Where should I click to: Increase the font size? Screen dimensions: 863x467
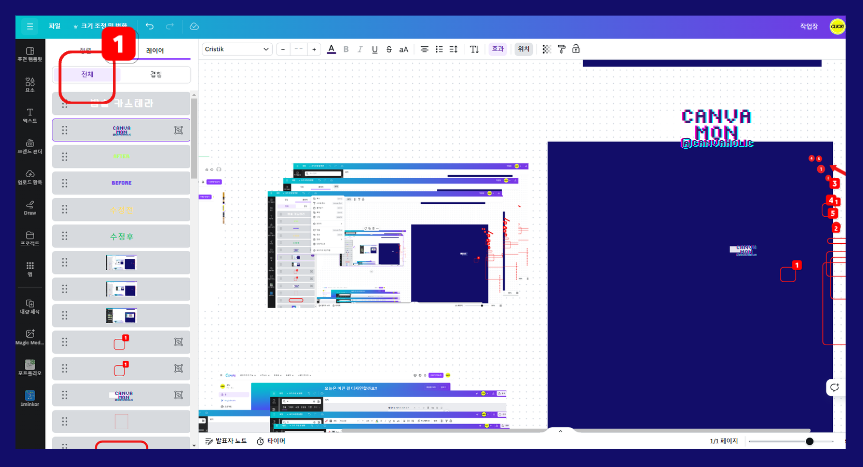point(314,49)
